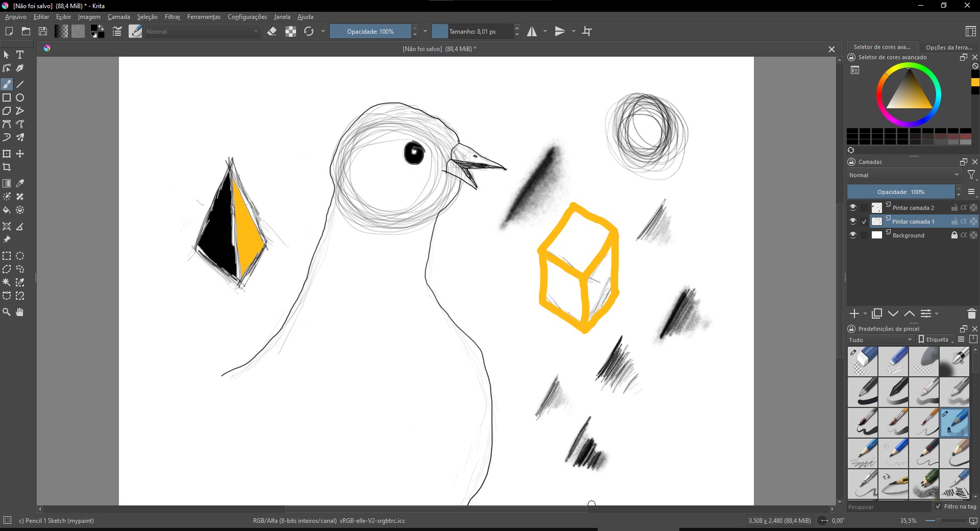Click the Pesquisar brush search field
Screen dimensions: 980x531
click(888, 507)
